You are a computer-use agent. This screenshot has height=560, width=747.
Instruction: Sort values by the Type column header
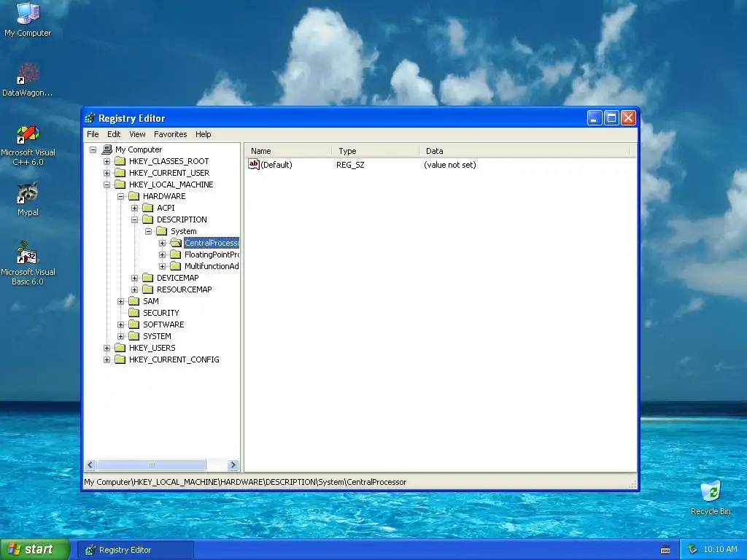[x=376, y=151]
